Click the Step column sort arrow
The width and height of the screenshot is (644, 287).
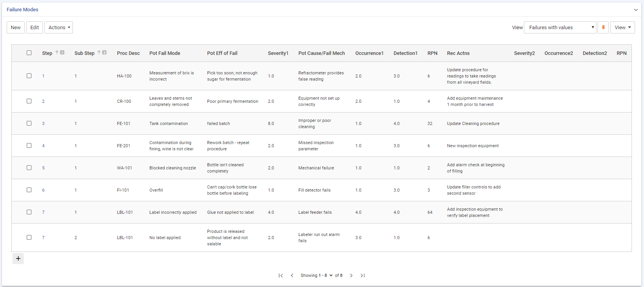tap(57, 53)
